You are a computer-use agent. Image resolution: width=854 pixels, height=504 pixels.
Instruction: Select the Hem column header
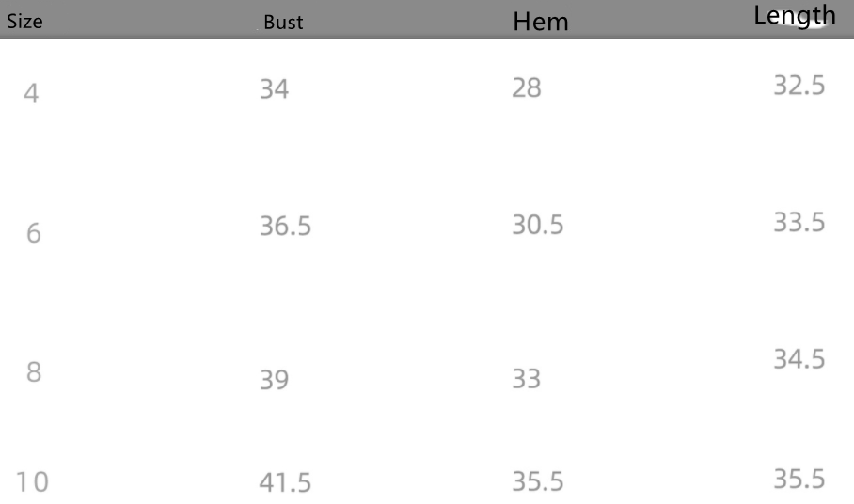tap(541, 22)
